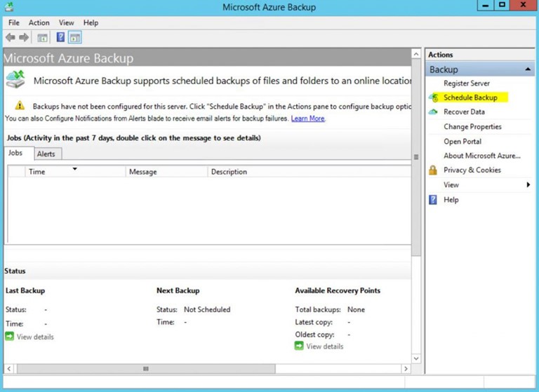Click 'Not Scheduled' status text
539x392 pixels.
pos(207,309)
